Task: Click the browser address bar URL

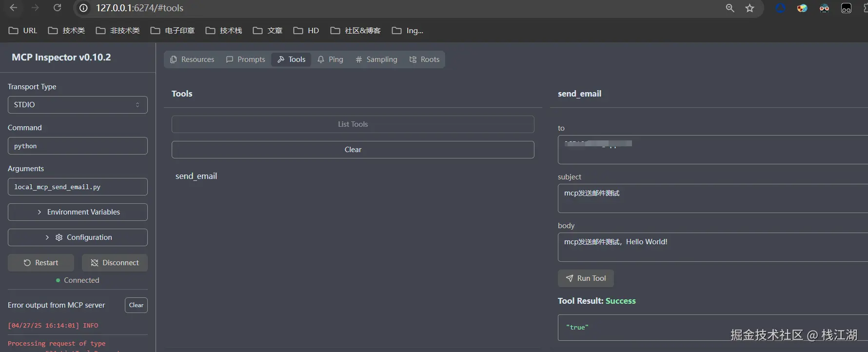Action: (139, 8)
